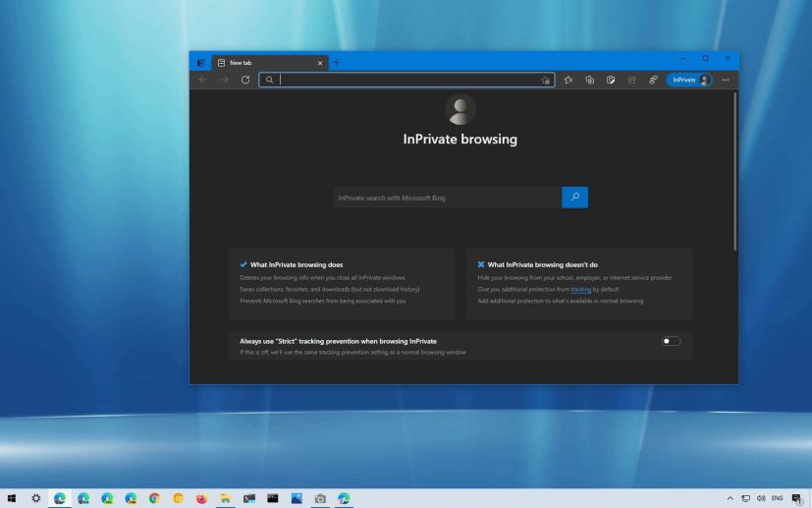Click What InPrivate browsing does heading
The image size is (812, 508).
click(297, 264)
